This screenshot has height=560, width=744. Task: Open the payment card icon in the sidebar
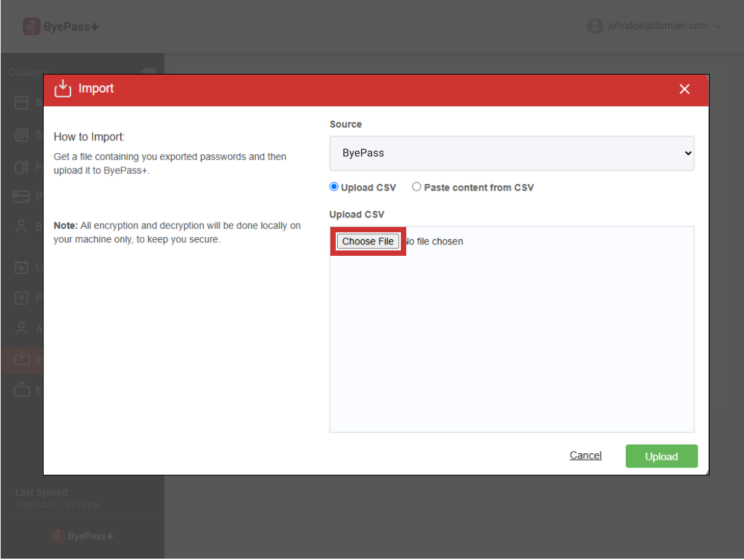pyautogui.click(x=21, y=197)
